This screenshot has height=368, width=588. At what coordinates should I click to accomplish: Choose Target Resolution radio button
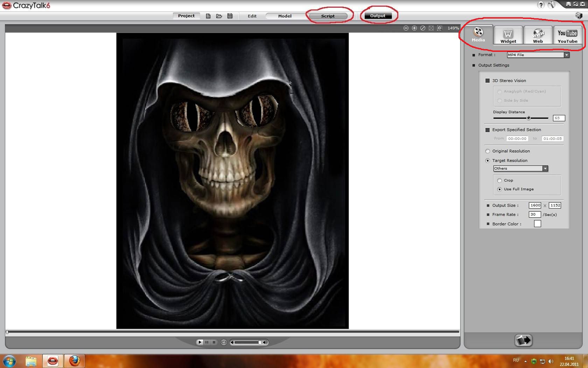[488, 161]
